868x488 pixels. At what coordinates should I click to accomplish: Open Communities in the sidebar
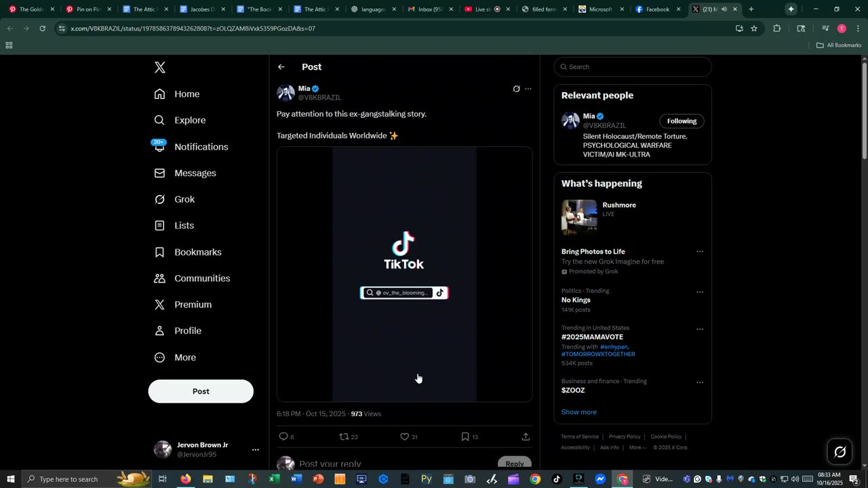click(192, 279)
